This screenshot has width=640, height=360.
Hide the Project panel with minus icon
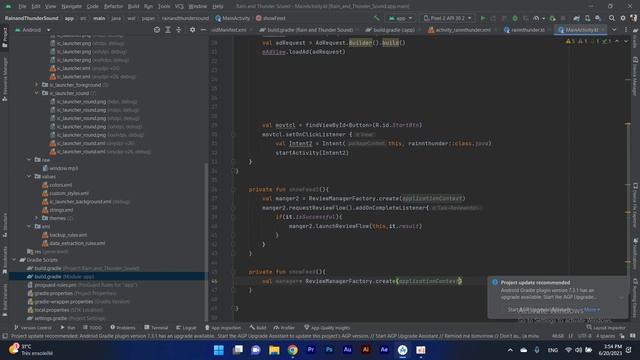[x=203, y=30]
